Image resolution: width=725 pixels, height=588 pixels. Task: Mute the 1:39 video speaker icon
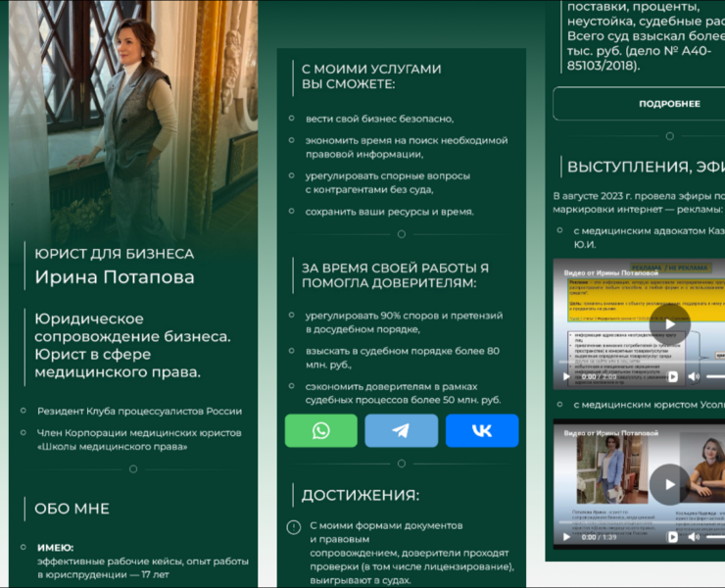point(694,537)
